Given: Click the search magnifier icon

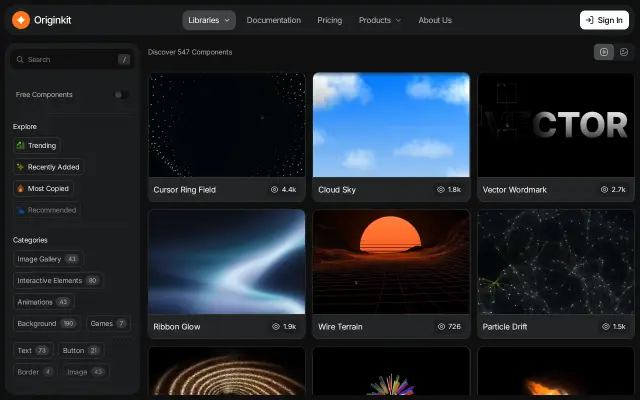Looking at the screenshot, I should pos(20,60).
